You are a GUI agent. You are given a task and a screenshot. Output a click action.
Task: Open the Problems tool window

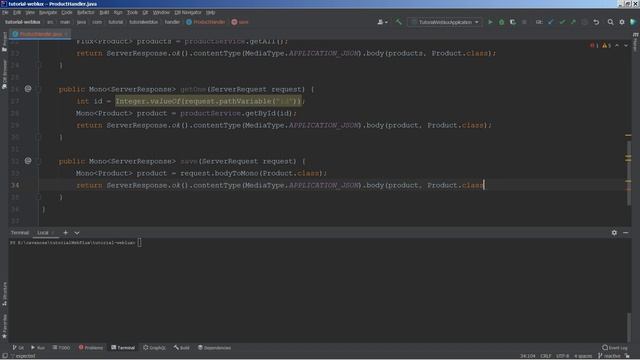tap(91, 348)
